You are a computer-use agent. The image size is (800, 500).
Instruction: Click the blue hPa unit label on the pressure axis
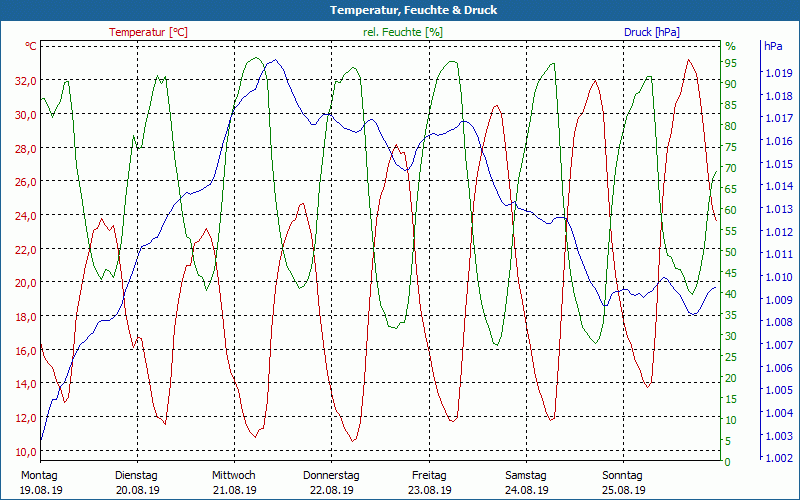tap(773, 46)
